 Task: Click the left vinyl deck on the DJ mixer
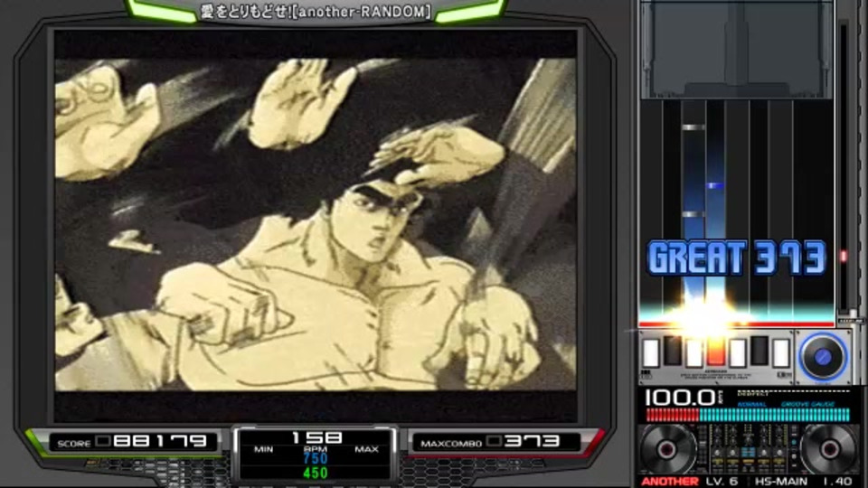[668, 450]
